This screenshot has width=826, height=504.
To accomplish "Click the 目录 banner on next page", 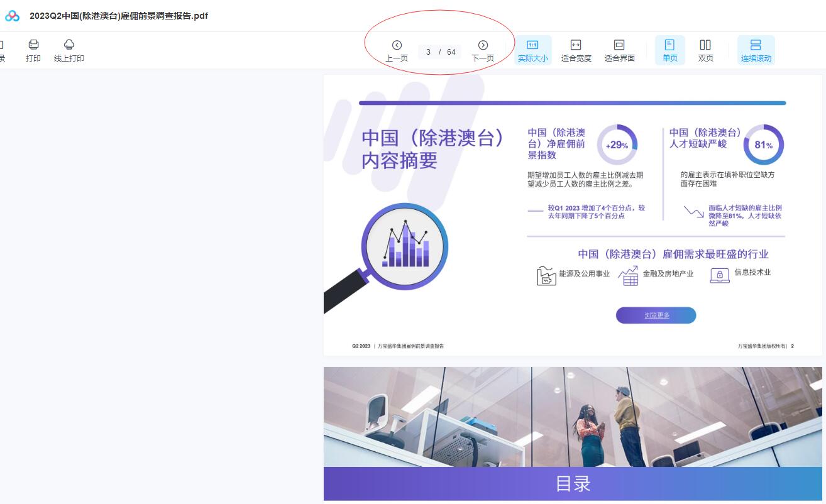I will pyautogui.click(x=573, y=483).
